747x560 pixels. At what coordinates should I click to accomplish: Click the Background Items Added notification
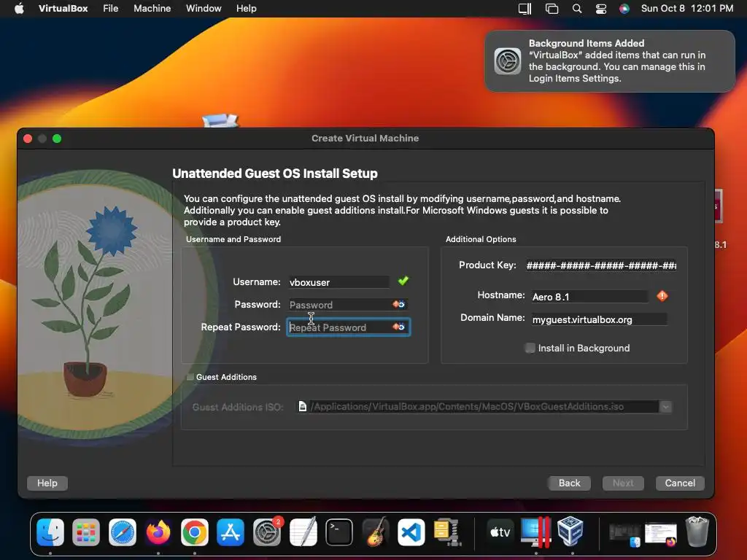[x=610, y=61]
